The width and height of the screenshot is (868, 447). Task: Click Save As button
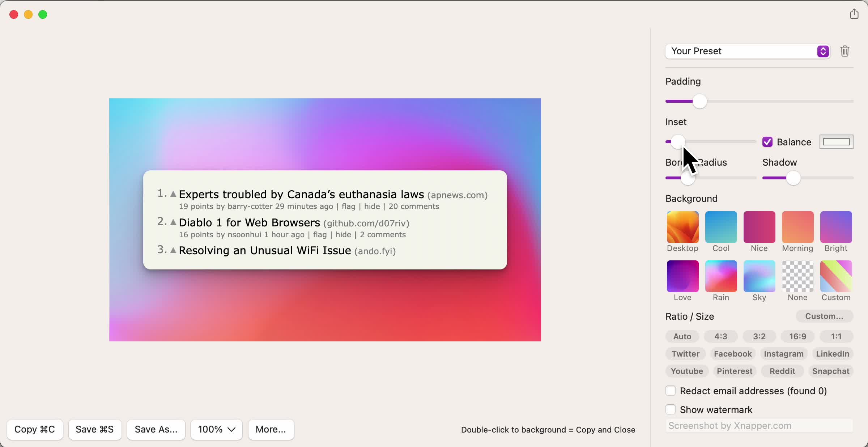(156, 429)
